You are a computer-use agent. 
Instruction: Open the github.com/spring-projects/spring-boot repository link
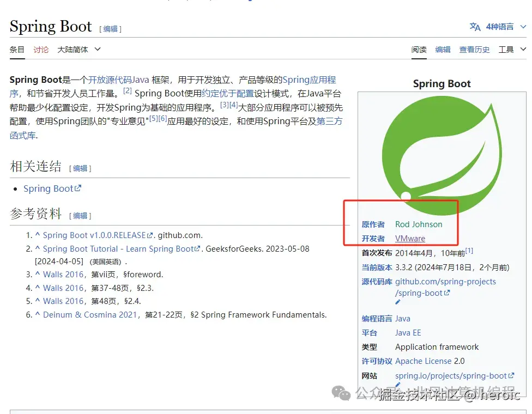click(x=445, y=287)
